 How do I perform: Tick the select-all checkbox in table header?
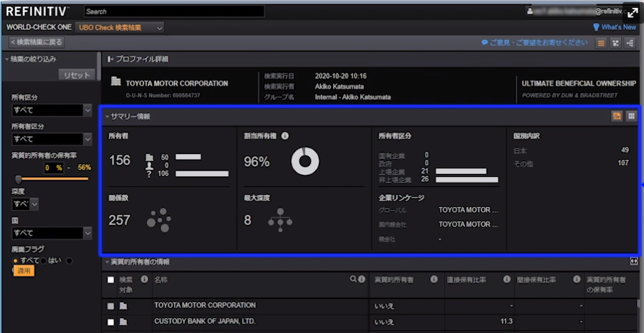point(110,280)
